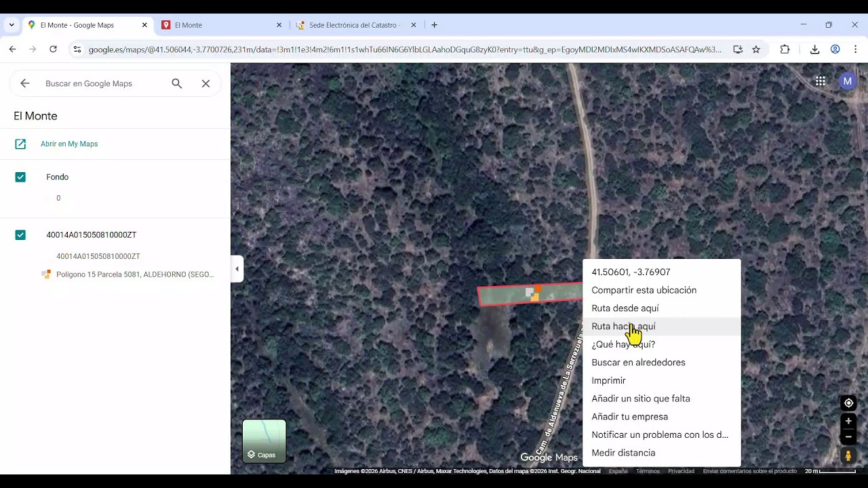Close the 'El Monte - Google Maps' tab

(144, 25)
